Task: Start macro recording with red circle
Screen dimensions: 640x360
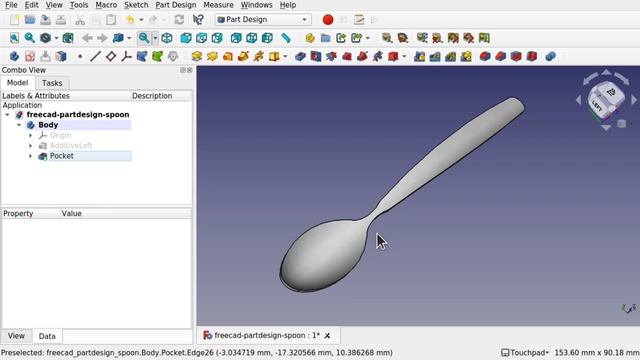Action: point(328,20)
